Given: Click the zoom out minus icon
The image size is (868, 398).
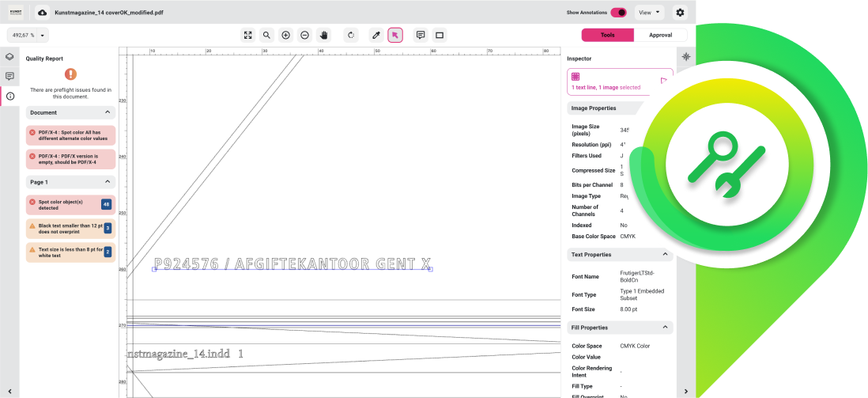Looking at the screenshot, I should tap(304, 36).
